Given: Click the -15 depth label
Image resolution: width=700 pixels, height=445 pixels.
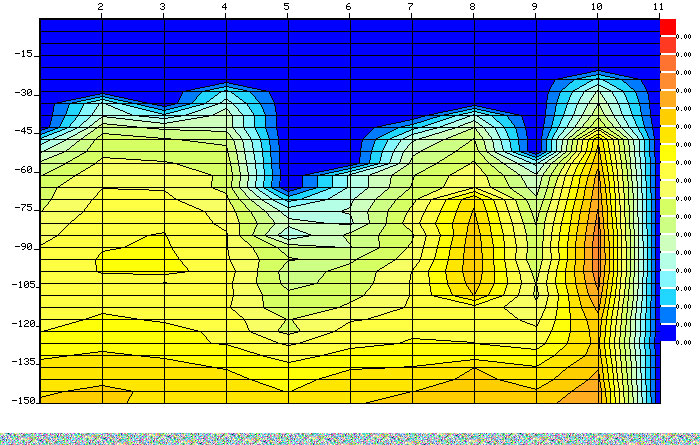Looking at the screenshot, I should tap(26, 55).
